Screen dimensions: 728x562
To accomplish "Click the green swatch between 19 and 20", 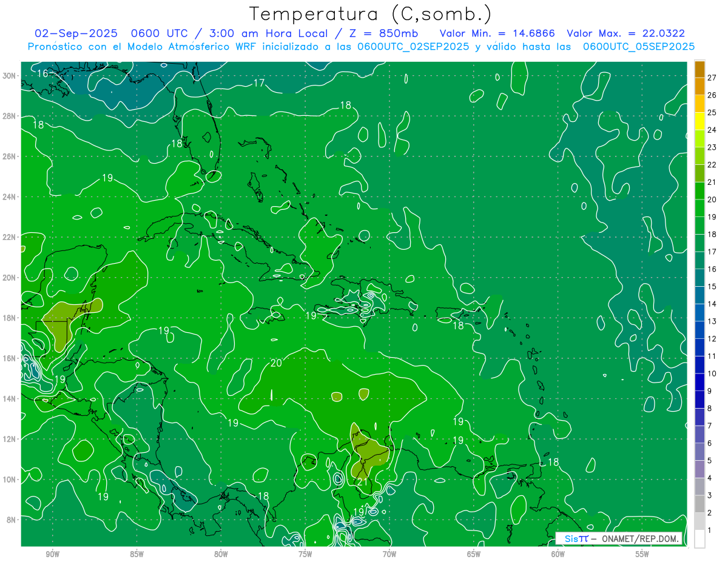I will [x=699, y=208].
